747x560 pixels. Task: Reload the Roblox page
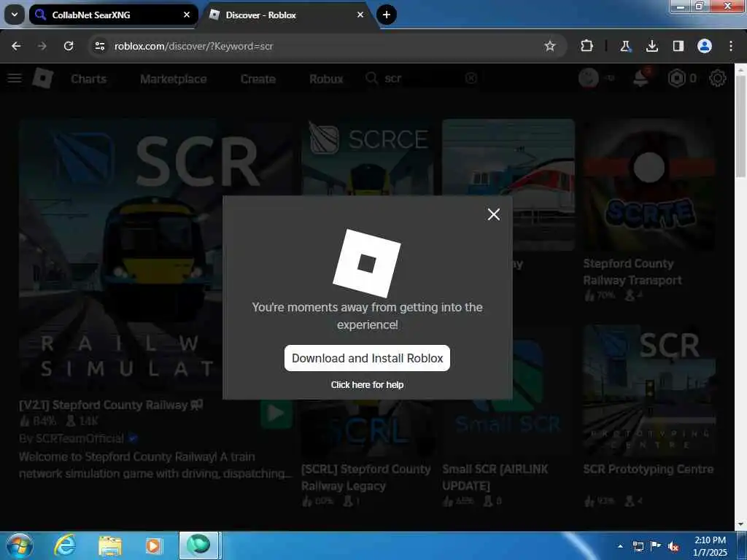tap(69, 46)
